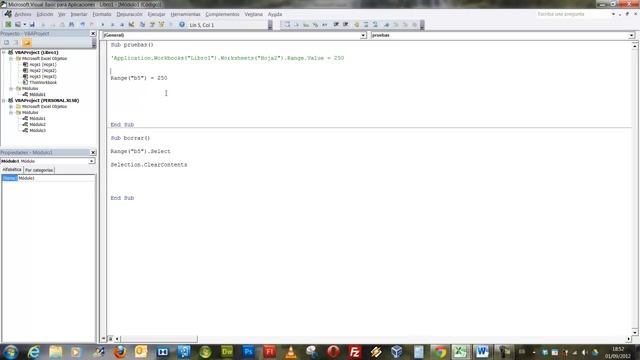Viewport: 640px width, 360px height.
Task: Click the code pane scroll-down arrow
Action: click(635, 332)
